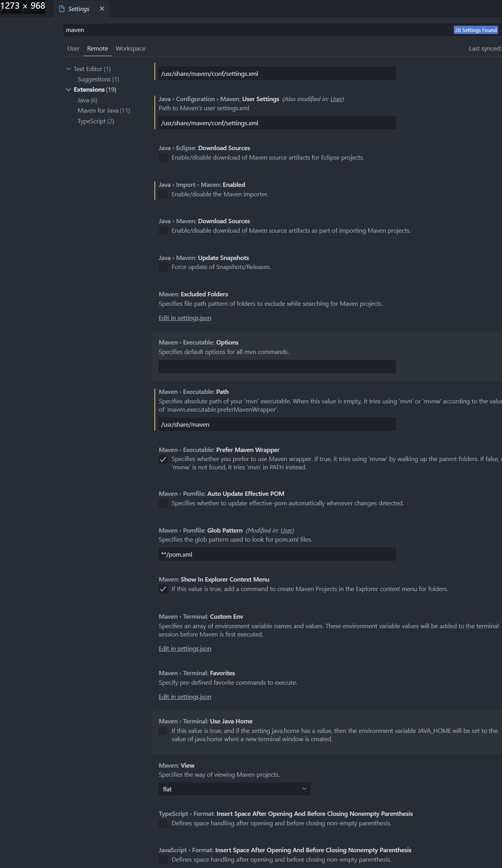Screen dimensions: 502x868
Task: Collapse the Extensions section
Action: click(x=68, y=89)
